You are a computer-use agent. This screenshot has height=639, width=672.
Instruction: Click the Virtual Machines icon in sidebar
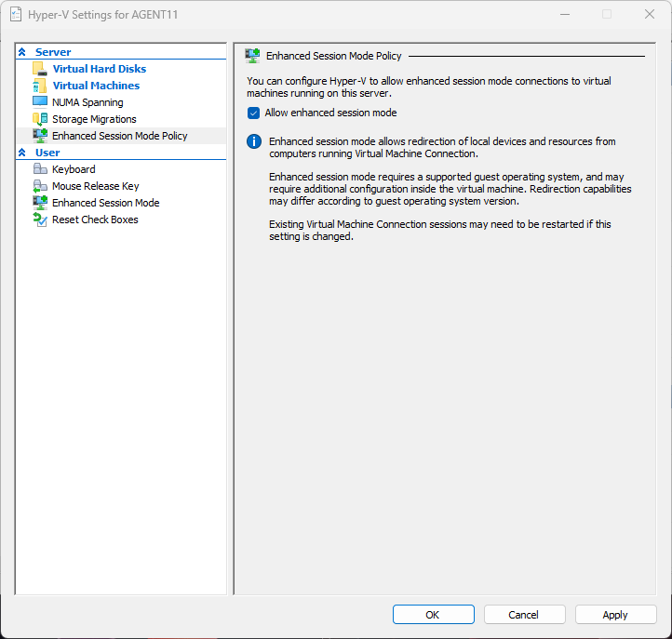tap(39, 86)
